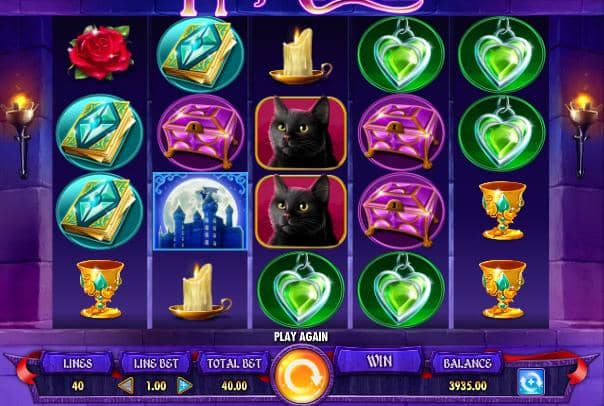Image resolution: width=604 pixels, height=406 pixels.
Task: Click the 40.00 total bet value
Action: tap(234, 386)
